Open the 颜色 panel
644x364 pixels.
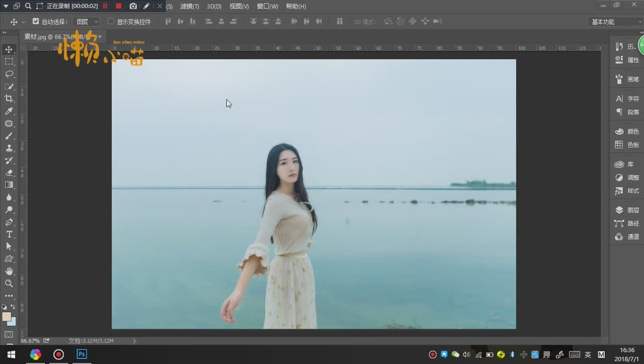627,131
